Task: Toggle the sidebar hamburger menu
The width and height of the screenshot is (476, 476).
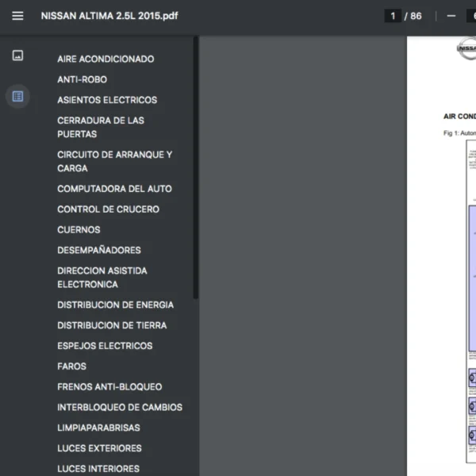Action: (x=17, y=16)
